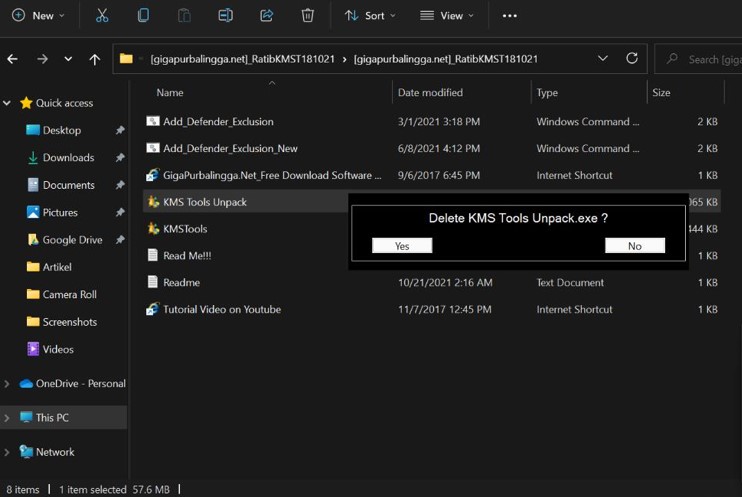Unpin Desktop using its pin icon
The height and width of the screenshot is (497, 742).
click(x=120, y=130)
